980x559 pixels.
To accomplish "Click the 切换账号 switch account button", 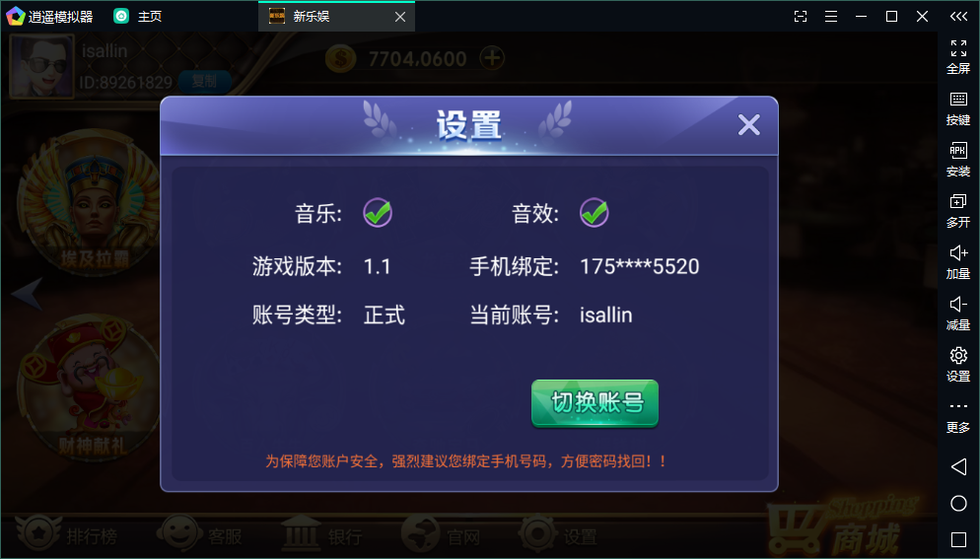I will pyautogui.click(x=595, y=403).
